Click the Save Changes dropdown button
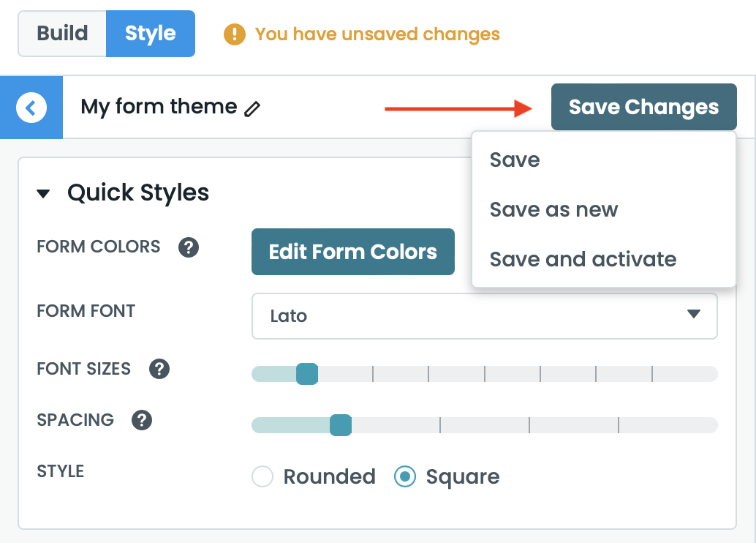Image resolution: width=756 pixels, height=543 pixels. coord(643,107)
